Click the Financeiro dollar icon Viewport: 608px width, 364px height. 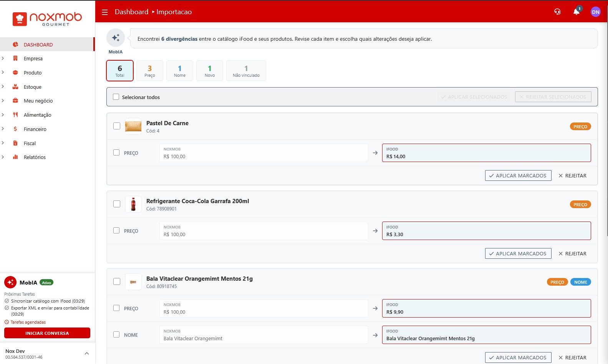click(15, 129)
